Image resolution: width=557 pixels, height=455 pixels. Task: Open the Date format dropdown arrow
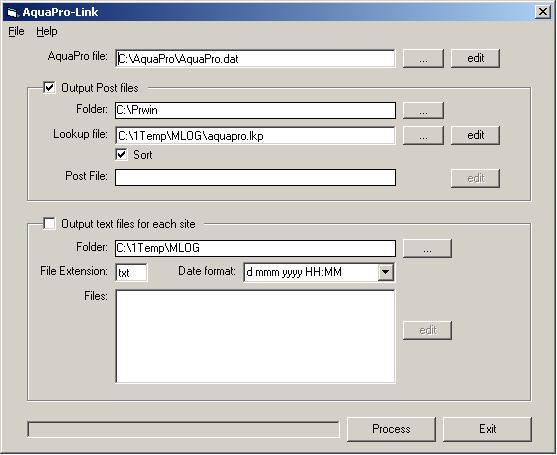pos(385,272)
